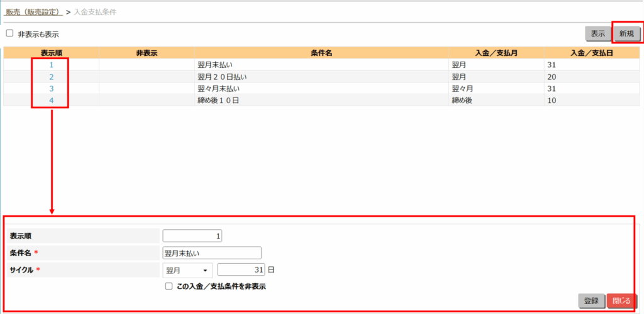Screen dimensions: 644x314
Task: Click the 表示順 column header
Action: click(x=51, y=53)
